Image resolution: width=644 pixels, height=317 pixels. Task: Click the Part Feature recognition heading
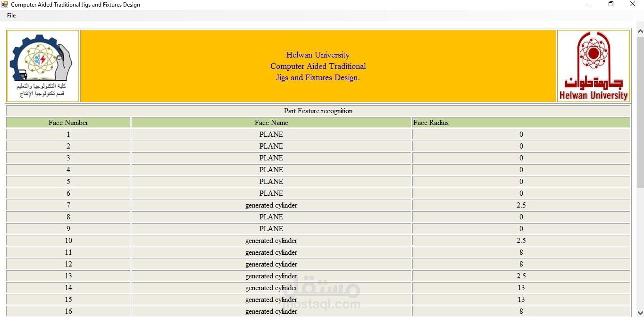click(318, 111)
